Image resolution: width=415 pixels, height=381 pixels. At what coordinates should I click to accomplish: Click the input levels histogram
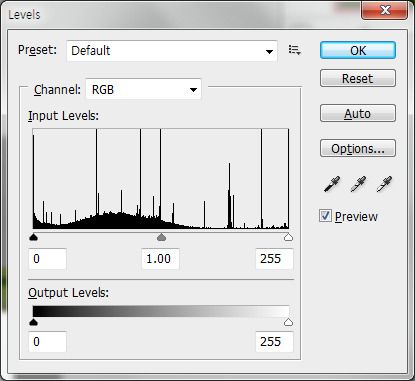(x=161, y=179)
